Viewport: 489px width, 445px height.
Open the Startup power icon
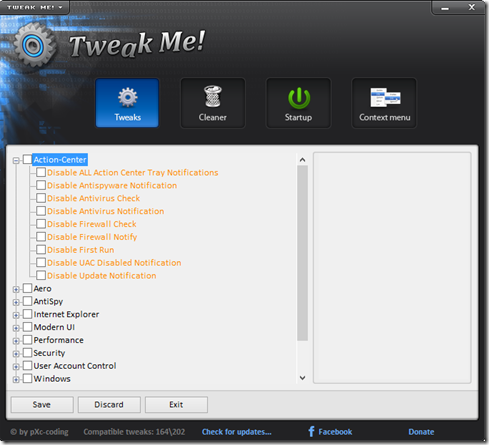[x=299, y=98]
